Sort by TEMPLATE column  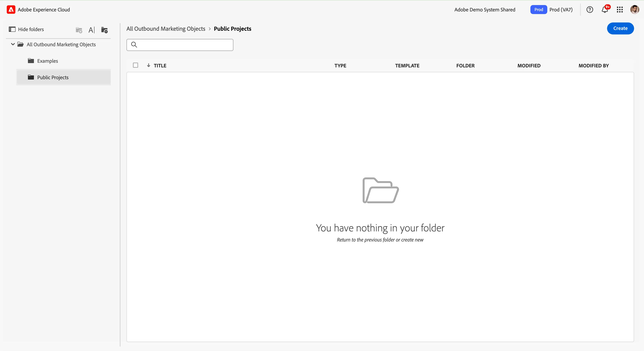[407, 65]
